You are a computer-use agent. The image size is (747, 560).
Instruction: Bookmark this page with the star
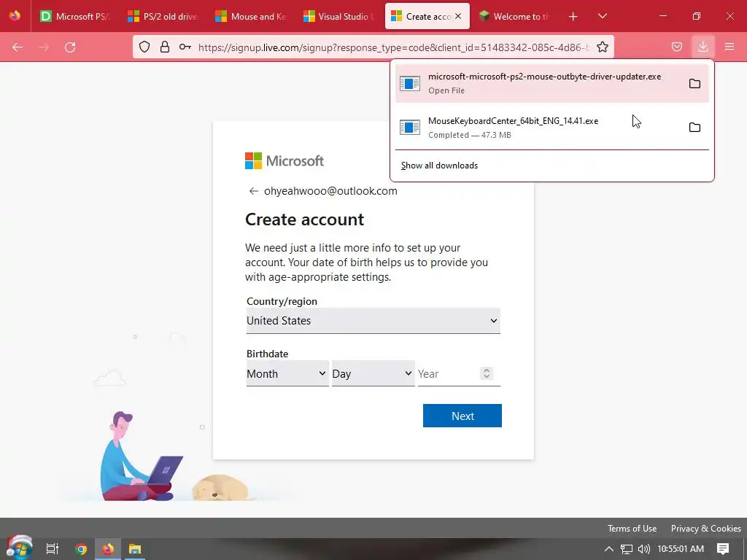pyautogui.click(x=602, y=47)
